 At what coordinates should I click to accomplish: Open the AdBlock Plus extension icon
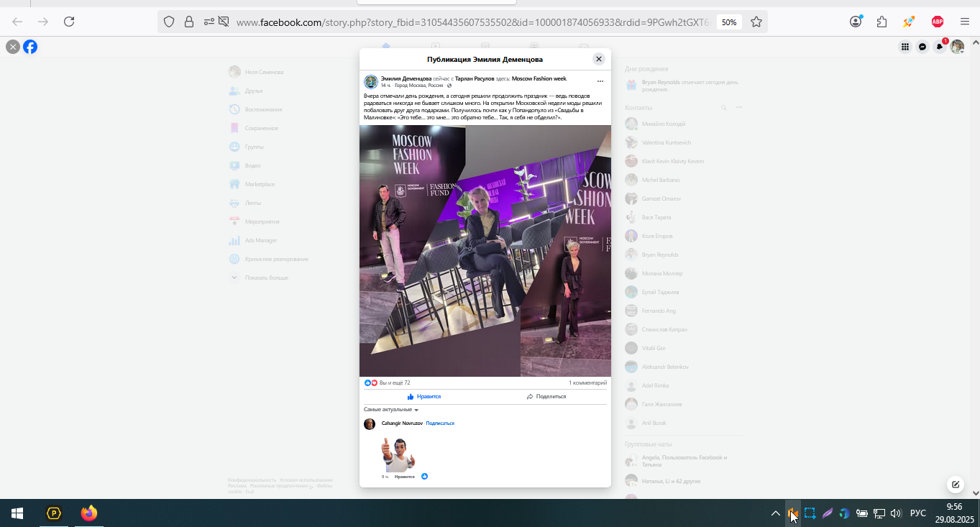click(937, 22)
